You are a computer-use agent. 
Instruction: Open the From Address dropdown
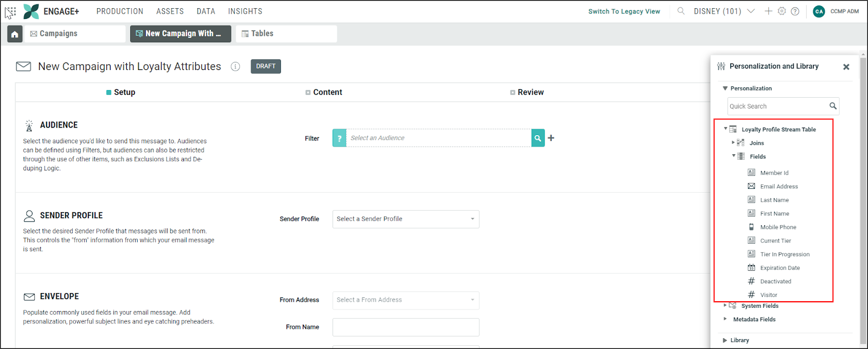[x=405, y=300]
